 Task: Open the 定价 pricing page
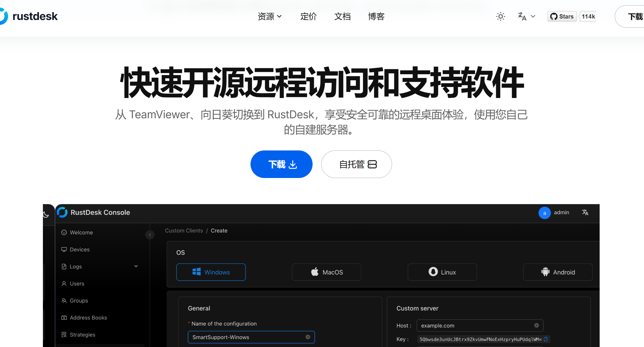click(309, 17)
